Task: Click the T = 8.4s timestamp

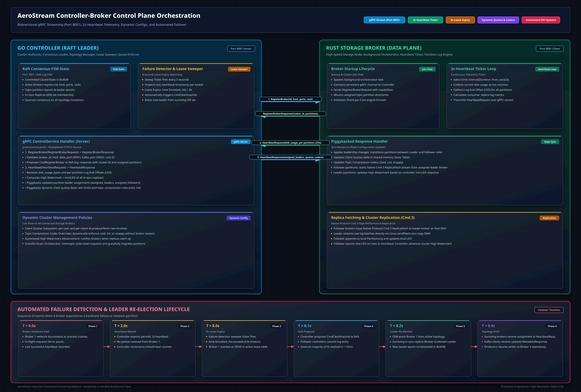Action: tap(488, 326)
